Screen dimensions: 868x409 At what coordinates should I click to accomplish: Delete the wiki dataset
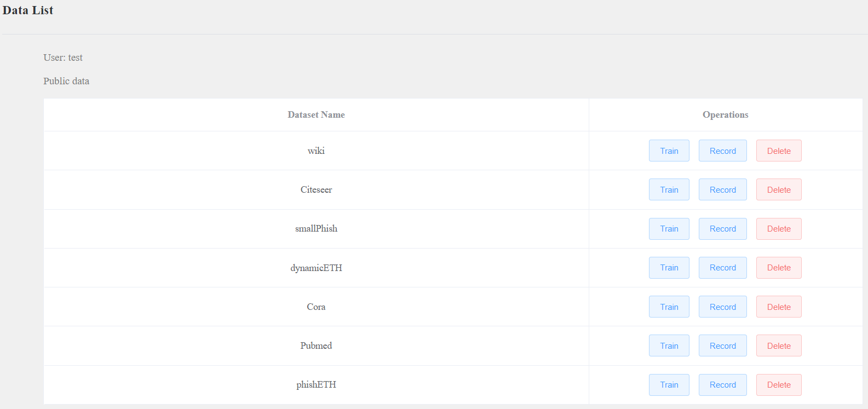(x=779, y=151)
